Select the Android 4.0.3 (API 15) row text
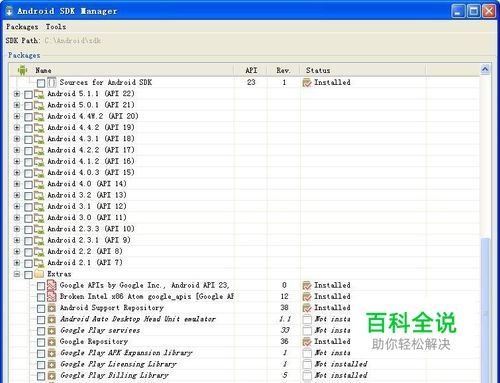This screenshot has width=500, height=383. click(91, 173)
